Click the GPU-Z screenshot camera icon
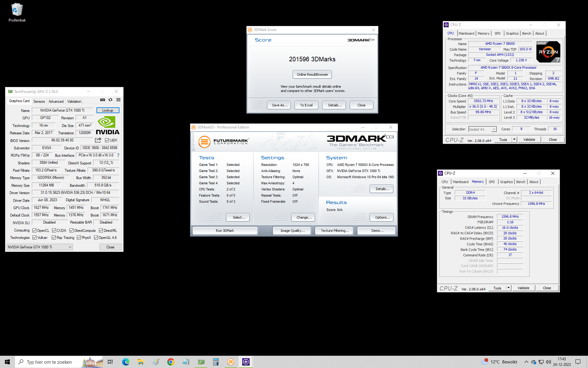The width and height of the screenshot is (588, 368). point(103,100)
